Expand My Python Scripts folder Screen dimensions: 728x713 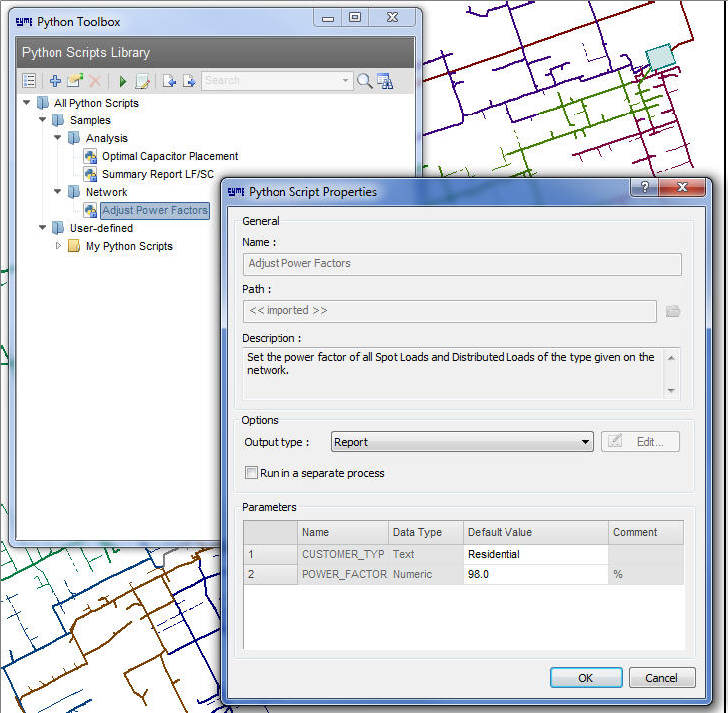[x=58, y=246]
